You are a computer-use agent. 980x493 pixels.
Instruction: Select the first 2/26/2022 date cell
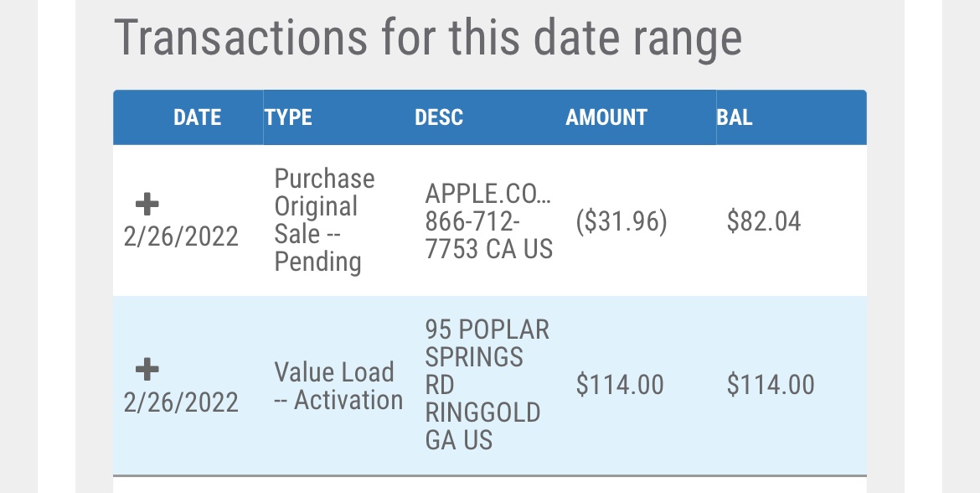pyautogui.click(x=181, y=236)
